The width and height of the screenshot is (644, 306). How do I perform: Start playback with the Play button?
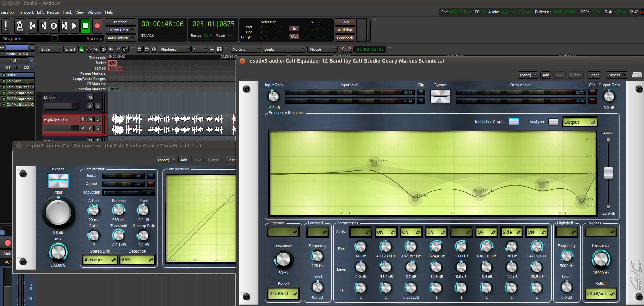click(74, 26)
